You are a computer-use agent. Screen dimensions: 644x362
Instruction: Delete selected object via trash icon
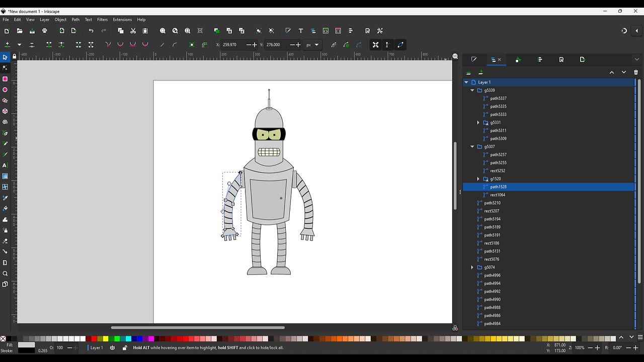click(x=635, y=72)
